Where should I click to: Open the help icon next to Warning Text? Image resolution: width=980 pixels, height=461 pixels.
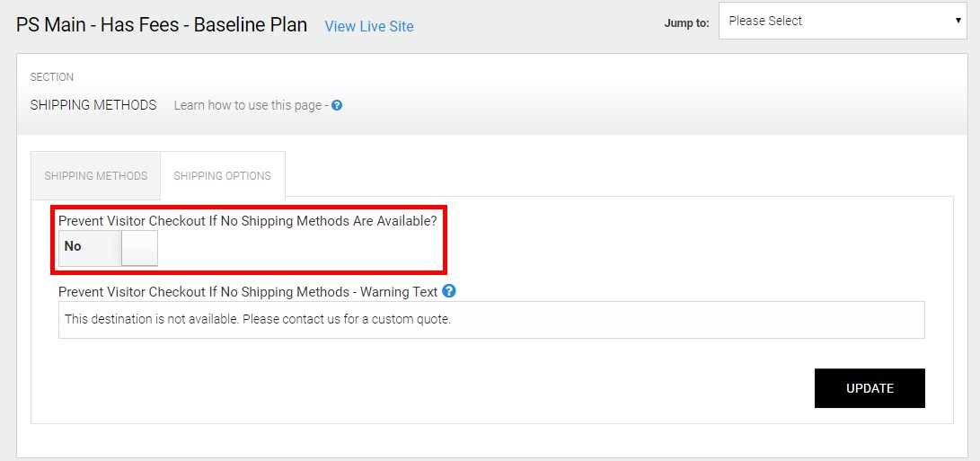(449, 291)
